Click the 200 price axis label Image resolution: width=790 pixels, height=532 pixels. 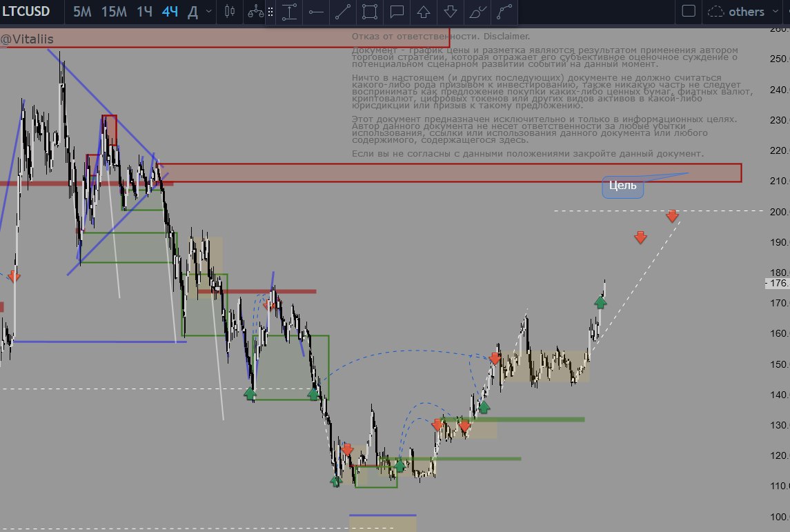click(x=779, y=212)
